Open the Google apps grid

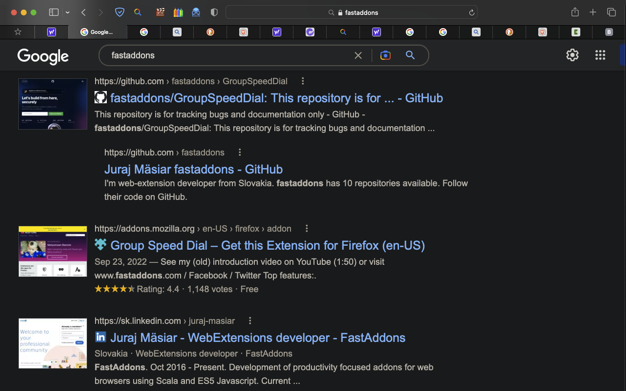point(600,55)
